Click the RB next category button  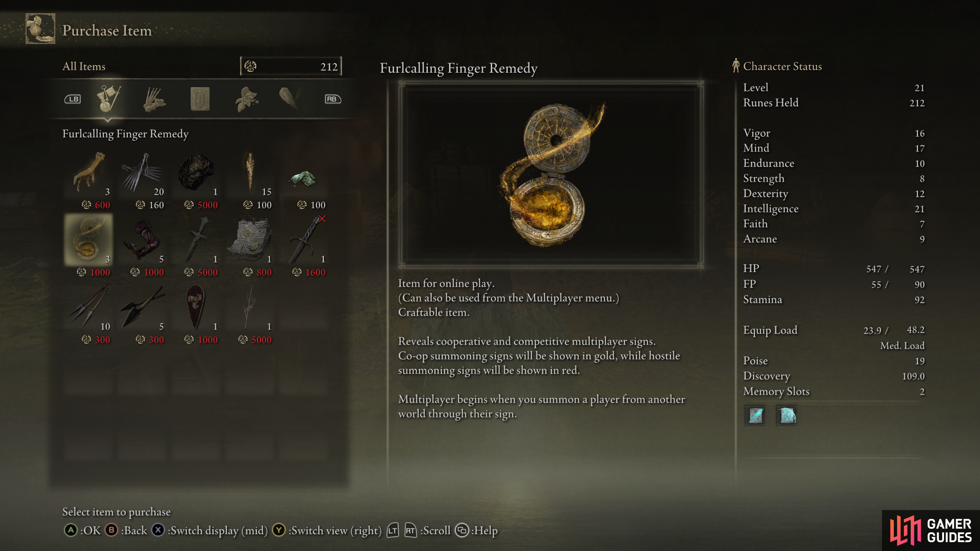coord(333,99)
